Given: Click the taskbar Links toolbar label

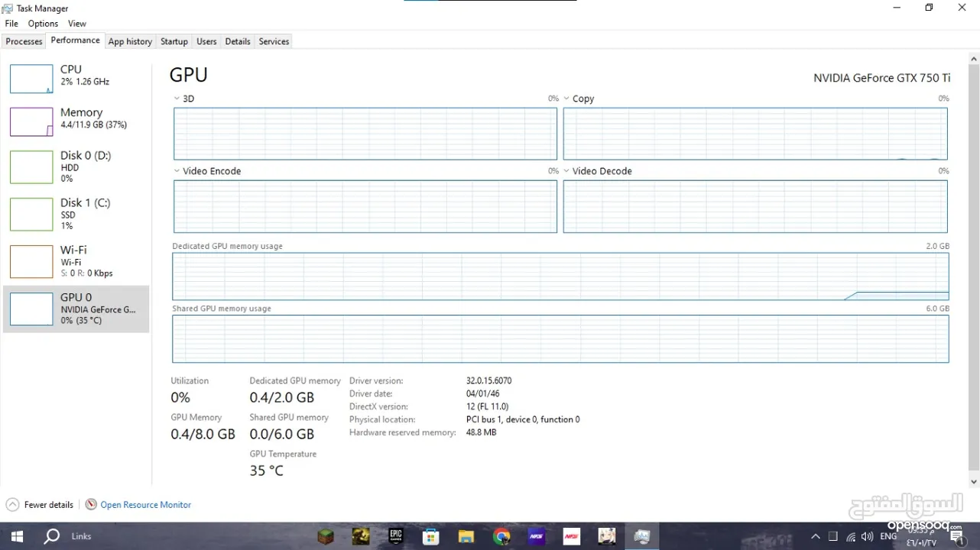Looking at the screenshot, I should coord(82,536).
